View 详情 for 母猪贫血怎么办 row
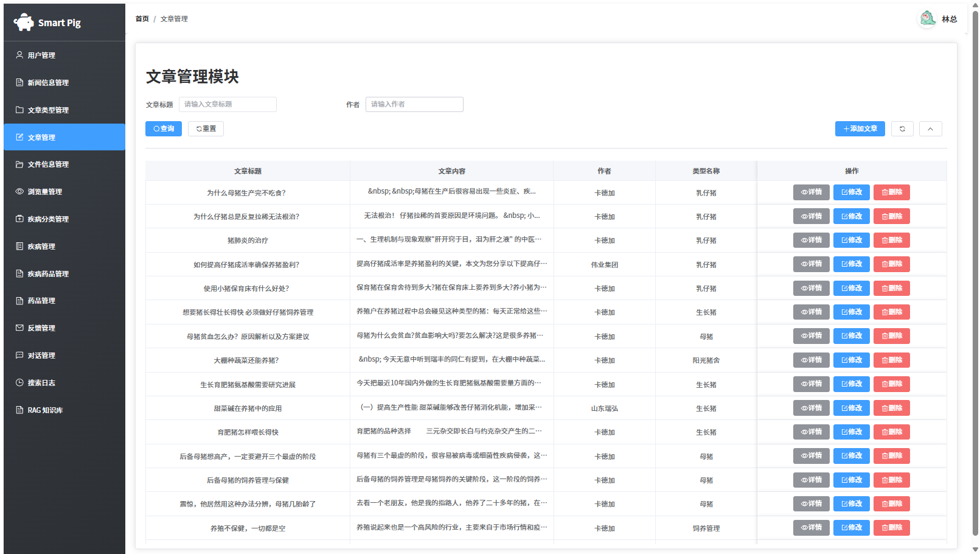This screenshot has height=554, width=980. 811,336
